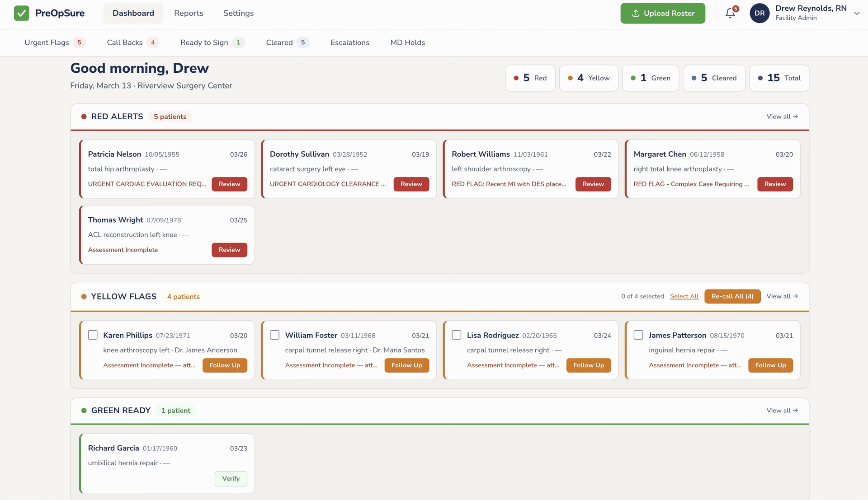Screen dimensions: 868x500
Task: Open View all for Red Alerts
Action: point(782,117)
